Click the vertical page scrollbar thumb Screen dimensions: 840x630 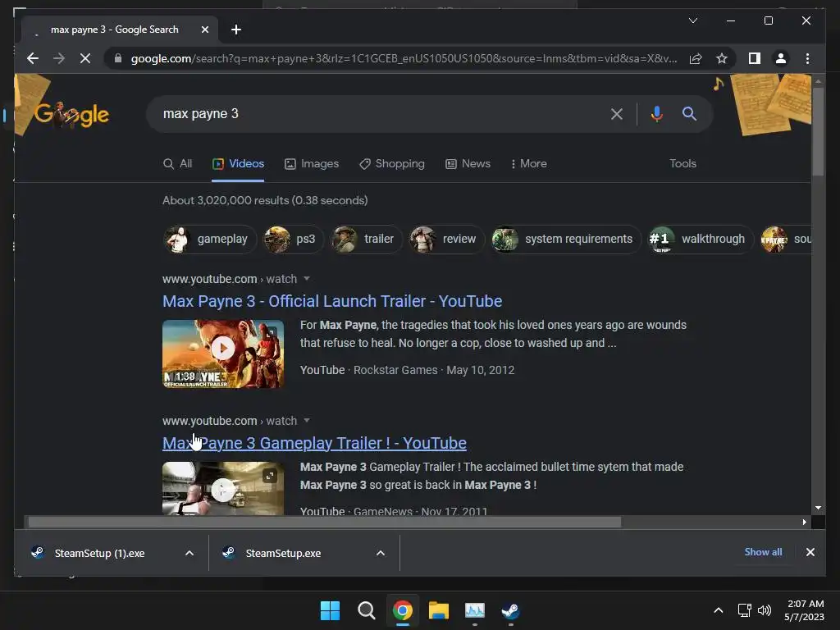click(818, 131)
